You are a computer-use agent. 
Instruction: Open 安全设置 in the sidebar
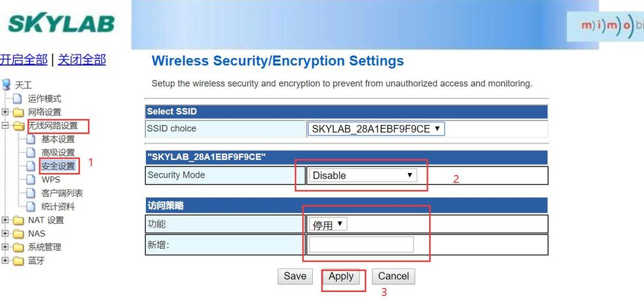[58, 166]
